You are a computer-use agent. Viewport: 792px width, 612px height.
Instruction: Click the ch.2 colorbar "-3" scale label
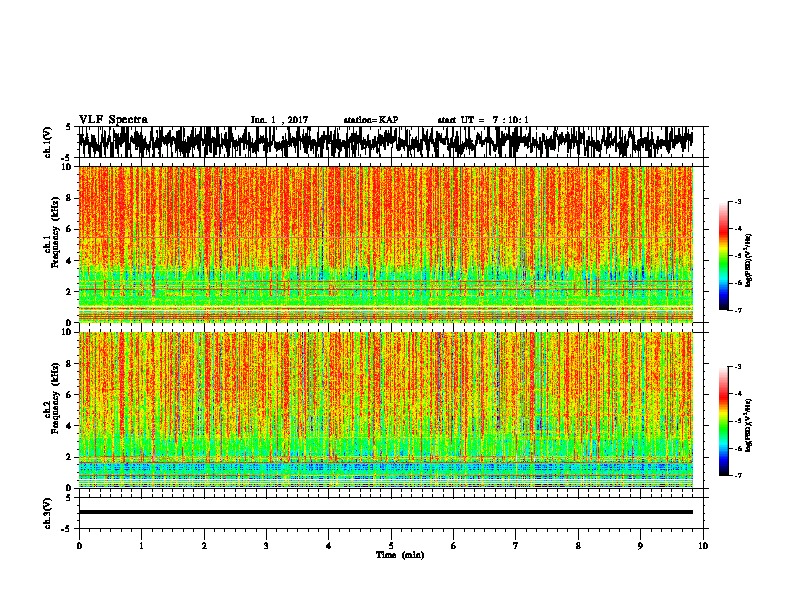pyautogui.click(x=737, y=367)
